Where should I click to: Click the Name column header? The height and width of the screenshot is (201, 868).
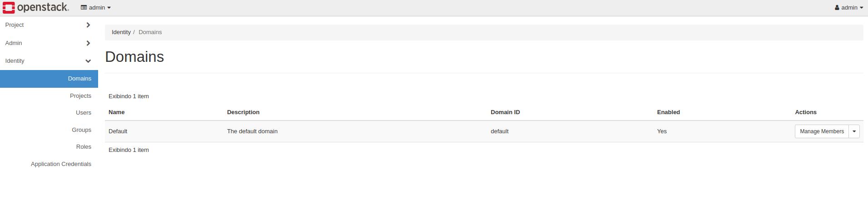pyautogui.click(x=117, y=112)
